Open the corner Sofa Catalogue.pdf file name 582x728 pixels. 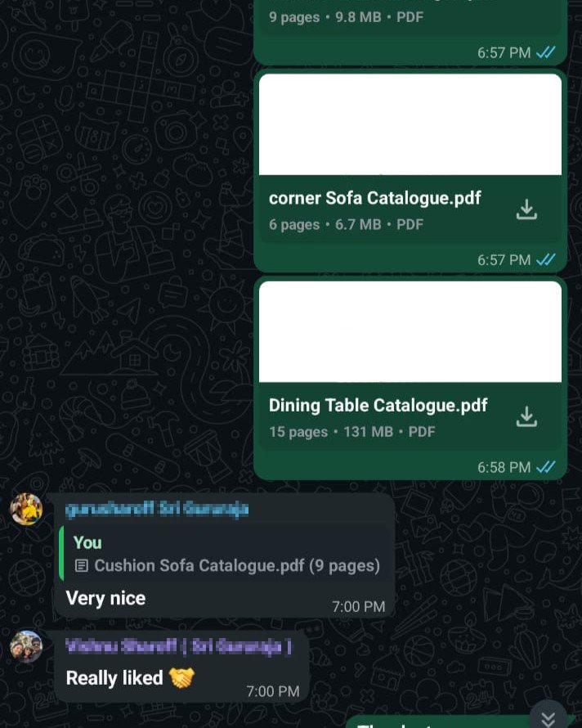coord(374,198)
